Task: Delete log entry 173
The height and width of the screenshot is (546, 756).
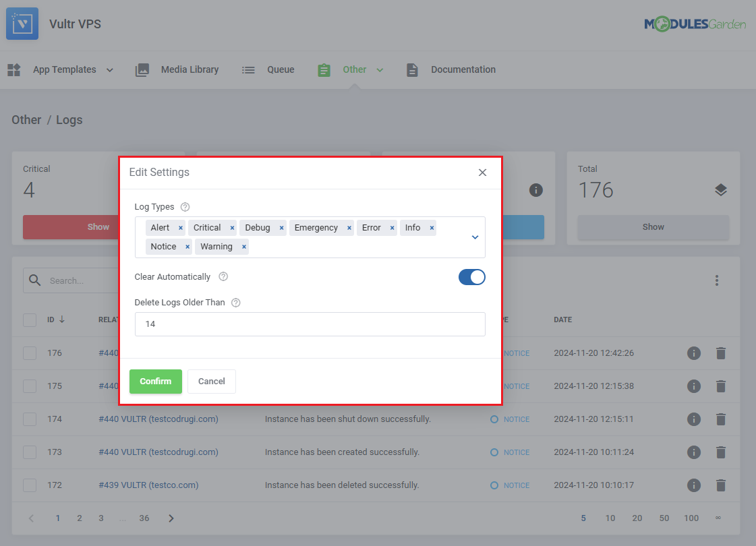Action: (721, 452)
